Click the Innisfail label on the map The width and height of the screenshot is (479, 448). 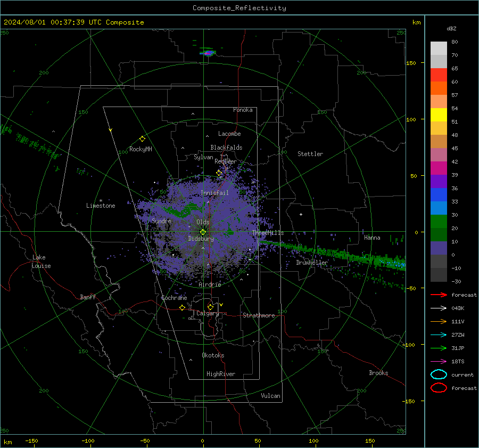214,193
